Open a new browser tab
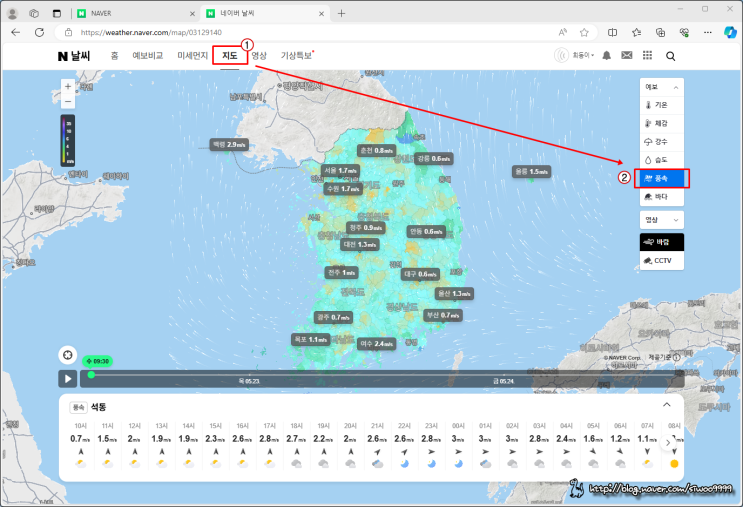This screenshot has width=743, height=507. pyautogui.click(x=341, y=13)
